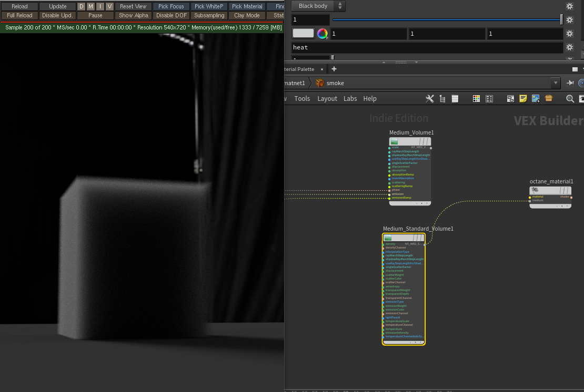The height and width of the screenshot is (392, 584).
Task: Toggle Show Alpha in render view
Action: pos(134,15)
